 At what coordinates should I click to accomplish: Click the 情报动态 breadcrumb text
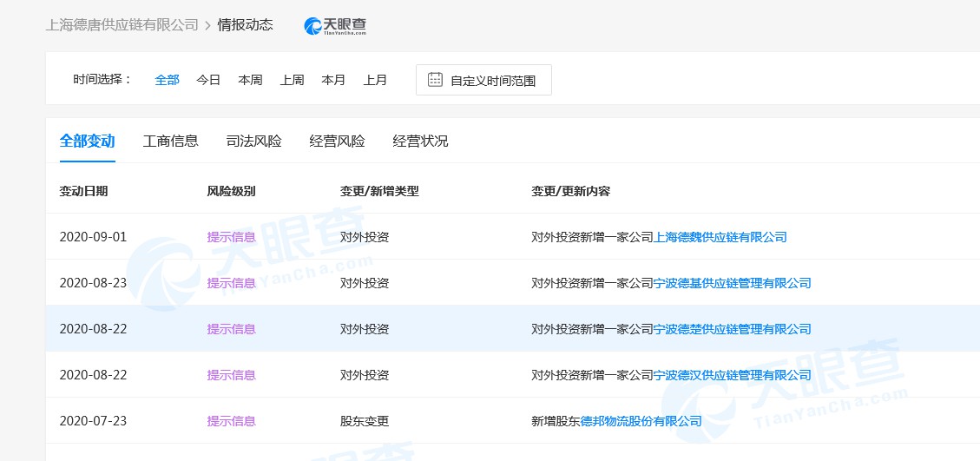click(245, 26)
